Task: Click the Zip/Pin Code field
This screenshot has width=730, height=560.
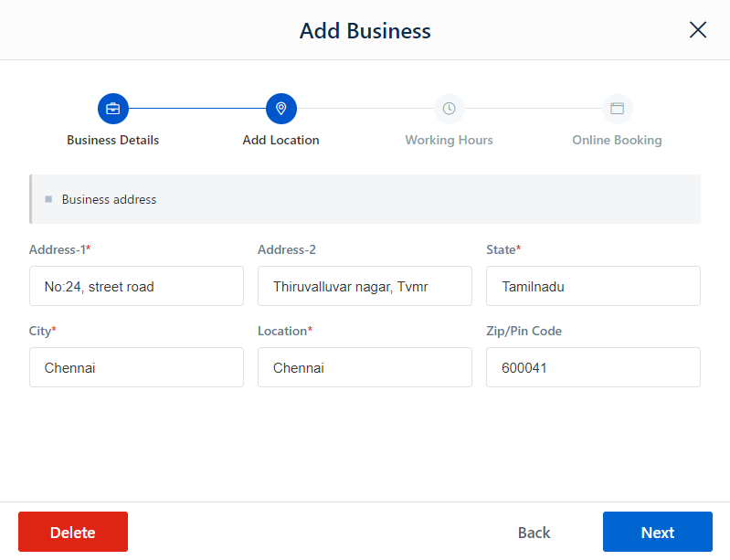Action: (x=594, y=367)
